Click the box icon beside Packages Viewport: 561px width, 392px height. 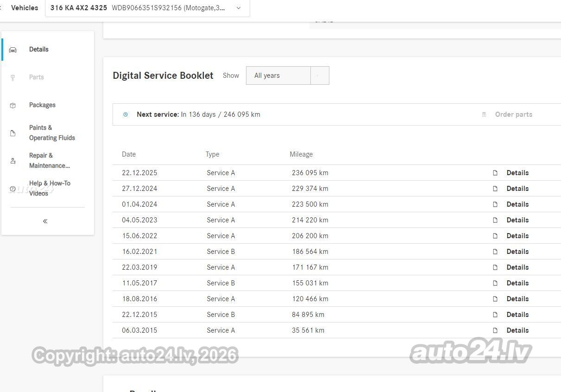(x=13, y=105)
